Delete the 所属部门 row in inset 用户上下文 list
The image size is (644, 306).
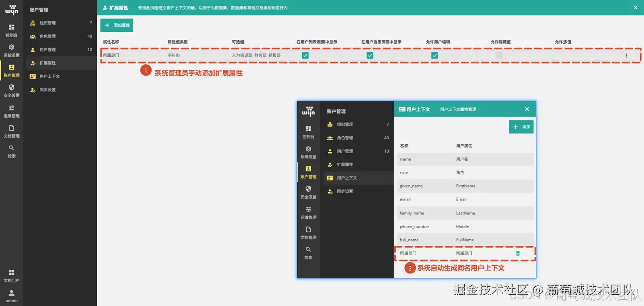tap(518, 253)
